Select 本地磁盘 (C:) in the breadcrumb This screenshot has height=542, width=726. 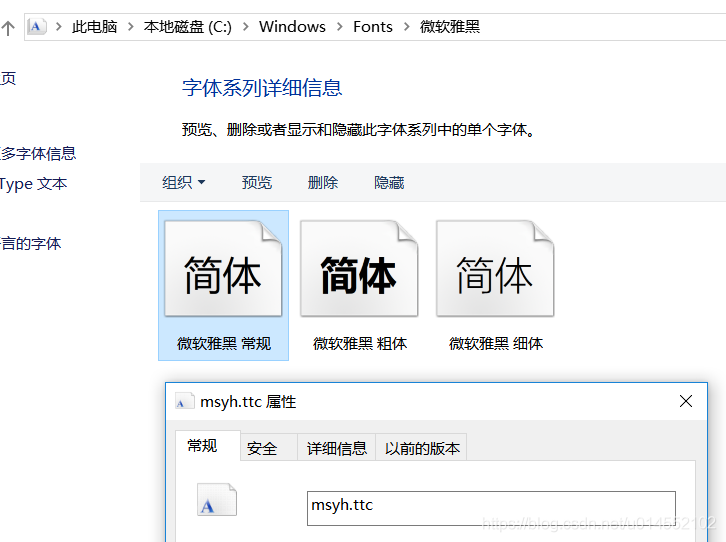pos(188,27)
